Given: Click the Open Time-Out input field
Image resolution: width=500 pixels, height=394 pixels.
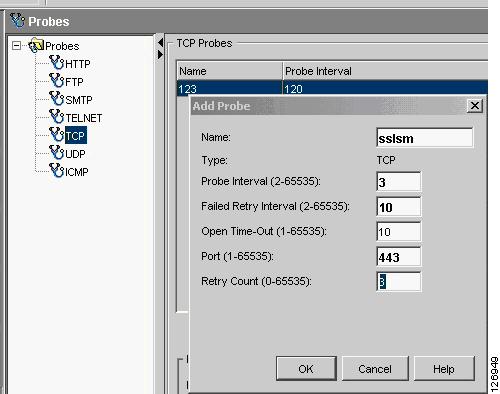Looking at the screenshot, I should point(399,232).
